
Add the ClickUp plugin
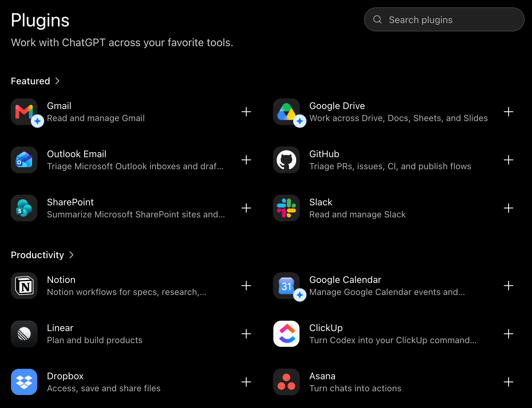509,334
